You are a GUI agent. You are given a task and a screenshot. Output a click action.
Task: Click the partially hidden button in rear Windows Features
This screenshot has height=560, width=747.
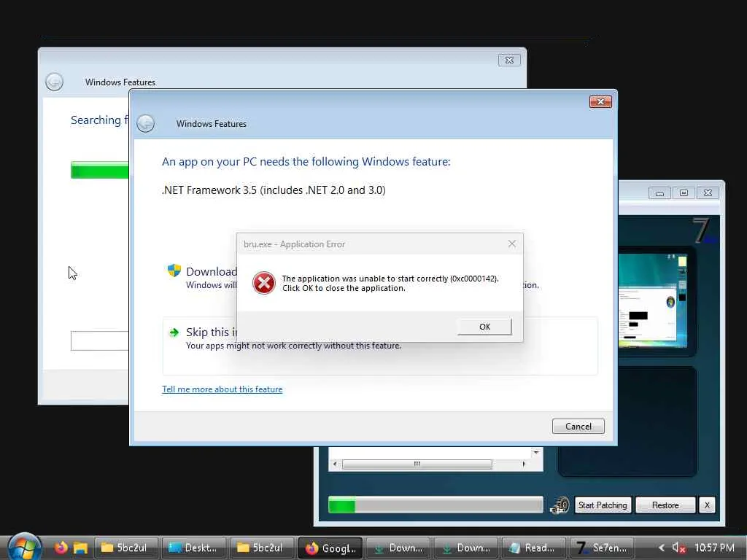[x=99, y=341]
